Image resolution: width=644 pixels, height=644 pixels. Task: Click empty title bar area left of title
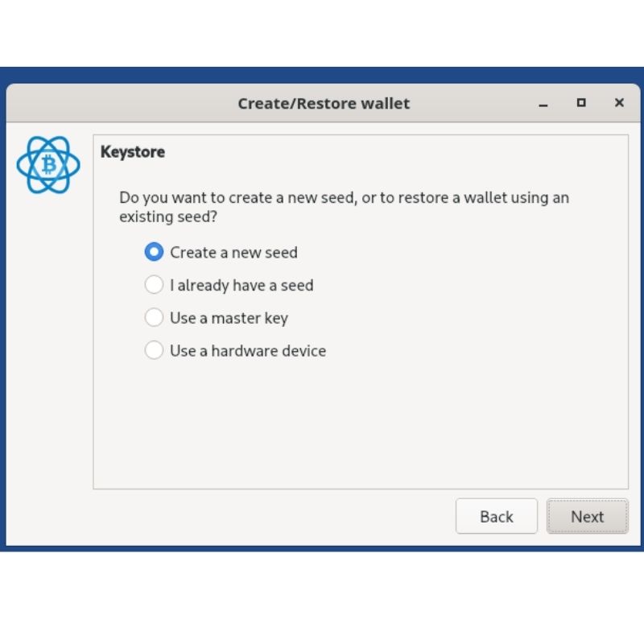pyautogui.click(x=121, y=103)
